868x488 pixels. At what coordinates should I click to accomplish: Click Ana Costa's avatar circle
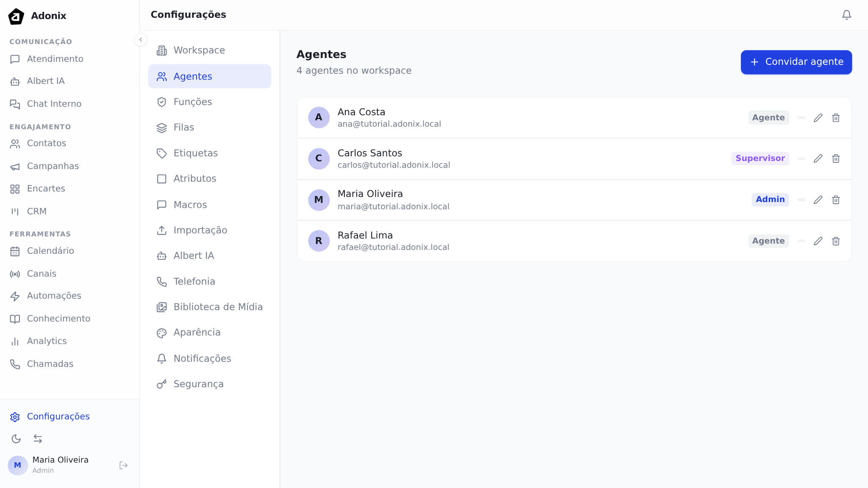tap(319, 117)
